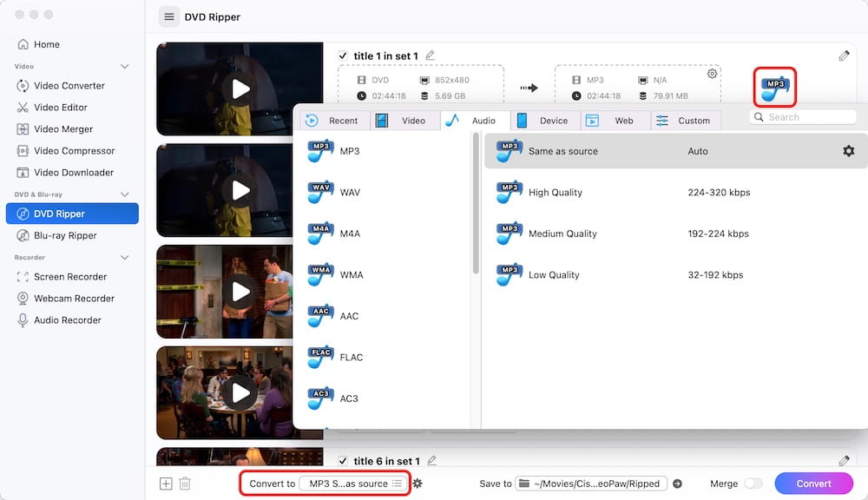Play the video thumbnail with the dinner table scene
This screenshot has height=500, width=868.
click(x=240, y=393)
